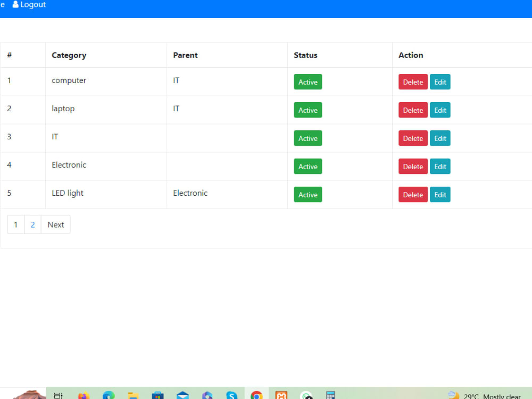Delete the IT category row
The image size is (532, 399).
[x=413, y=138]
